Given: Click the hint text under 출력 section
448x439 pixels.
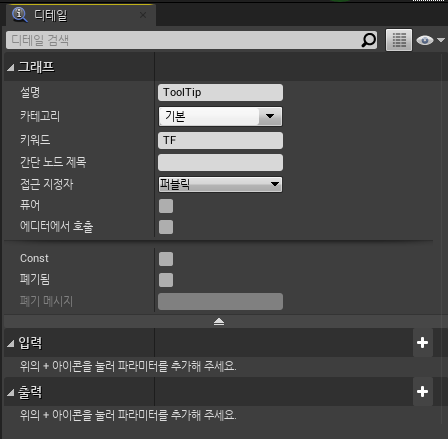Looking at the screenshot, I should (x=128, y=415).
